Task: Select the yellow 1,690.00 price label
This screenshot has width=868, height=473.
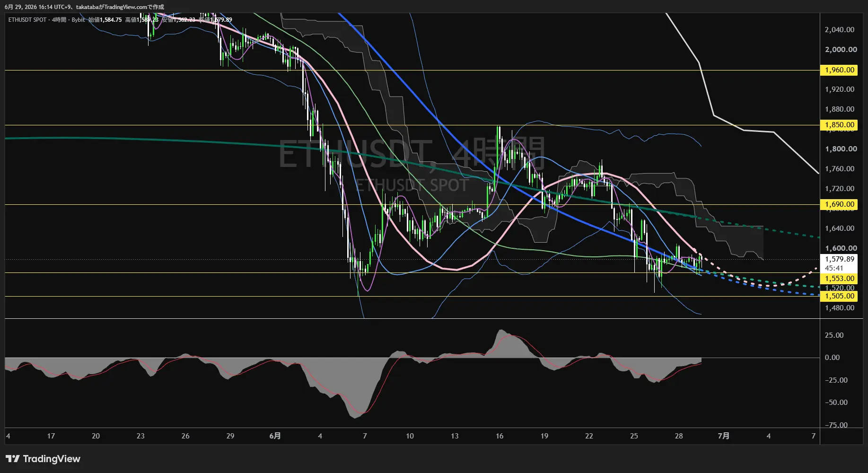Action: pos(840,204)
